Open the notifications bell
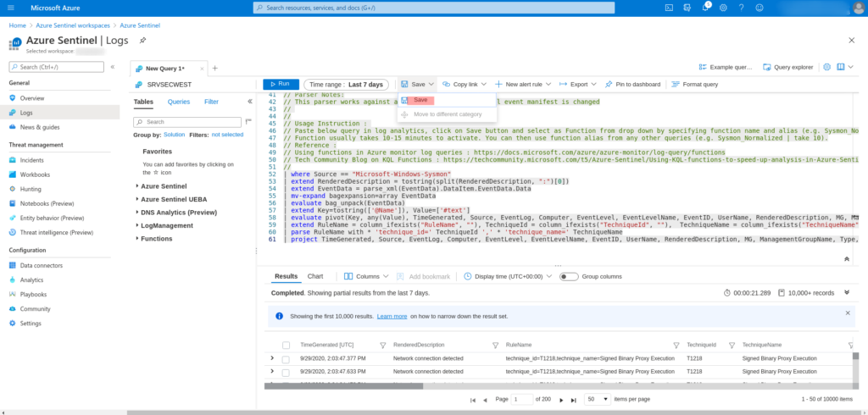The image size is (868, 415). (705, 8)
